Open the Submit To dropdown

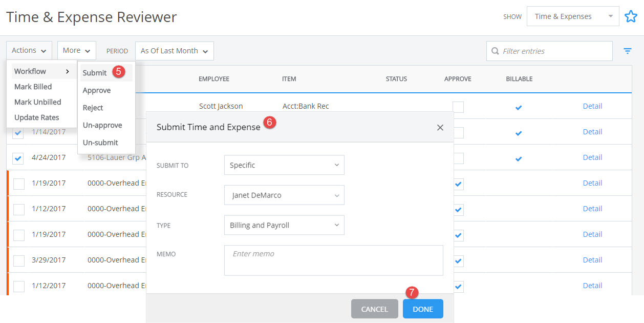point(284,165)
